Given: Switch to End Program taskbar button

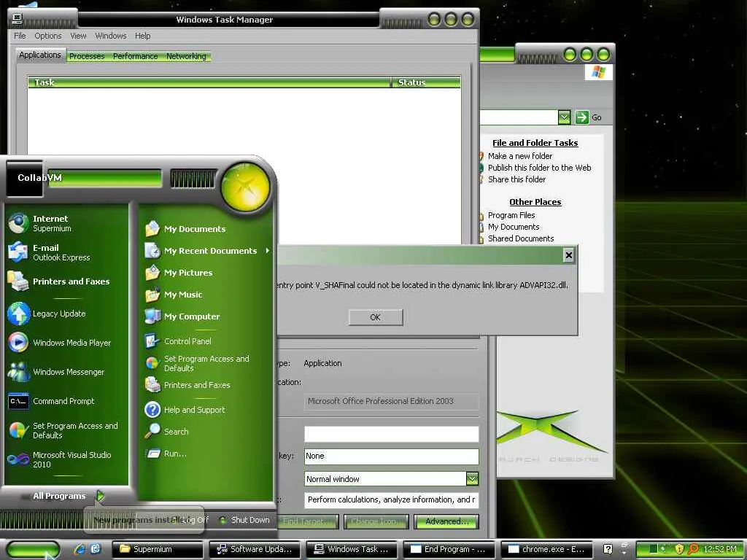Looking at the screenshot, I should click(x=449, y=549).
